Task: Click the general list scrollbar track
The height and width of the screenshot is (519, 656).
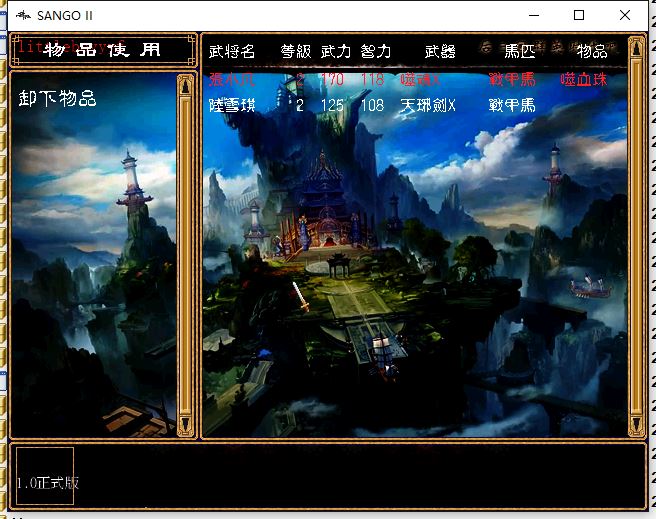Action: tap(636, 236)
